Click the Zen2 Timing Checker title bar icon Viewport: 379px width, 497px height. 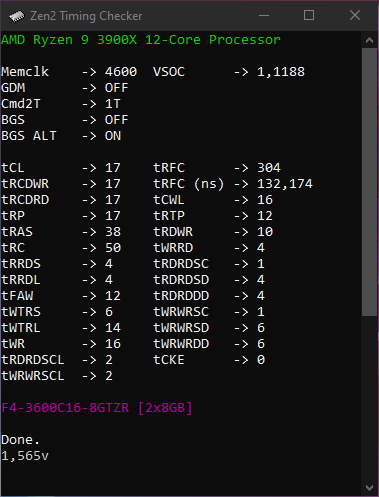click(17, 16)
